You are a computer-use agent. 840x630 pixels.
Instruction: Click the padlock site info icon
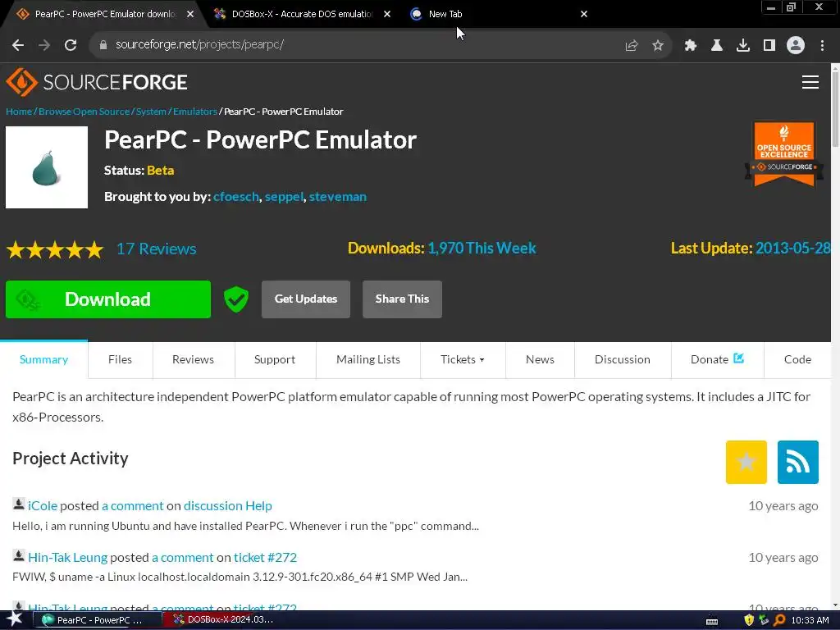103,45
